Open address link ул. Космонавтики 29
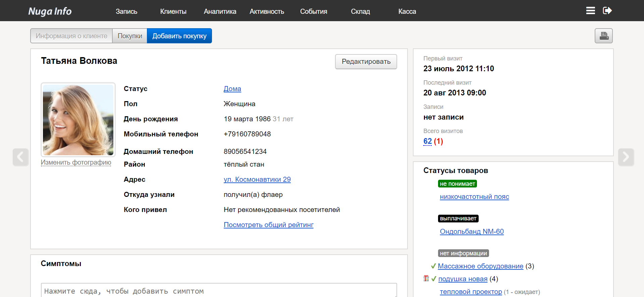Image resolution: width=644 pixels, height=297 pixels. pyautogui.click(x=257, y=179)
